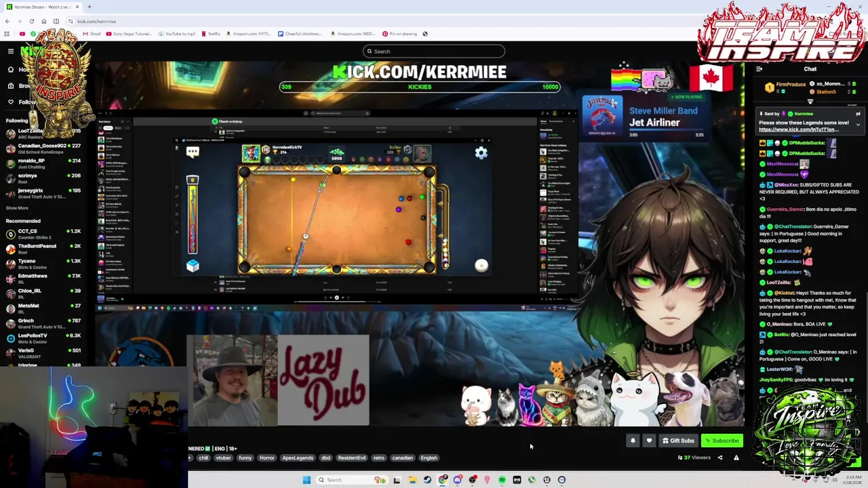Select the ResidentEvil tag
Image resolution: width=868 pixels, height=488 pixels.
click(352, 458)
